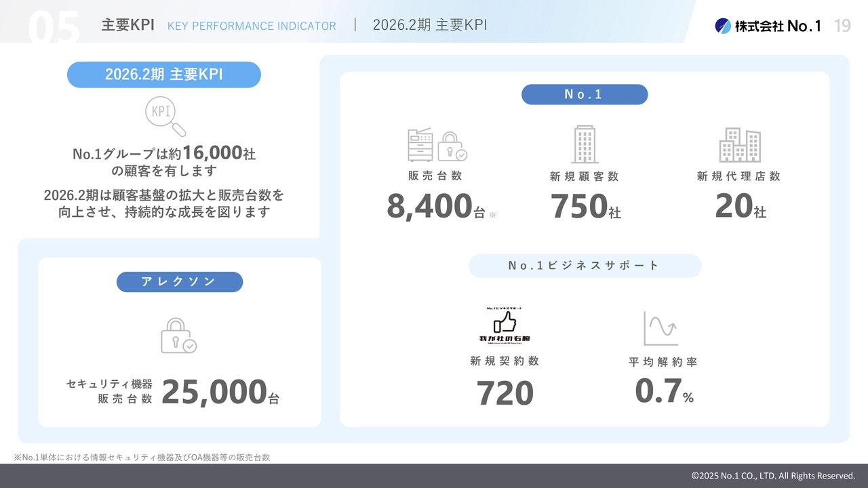Click the 8,400台 sales units figure

[436, 206]
